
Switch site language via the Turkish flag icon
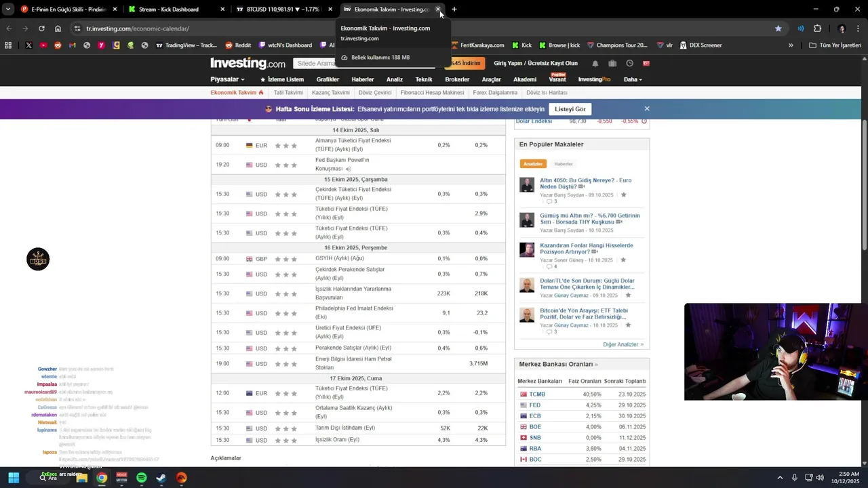[646, 63]
